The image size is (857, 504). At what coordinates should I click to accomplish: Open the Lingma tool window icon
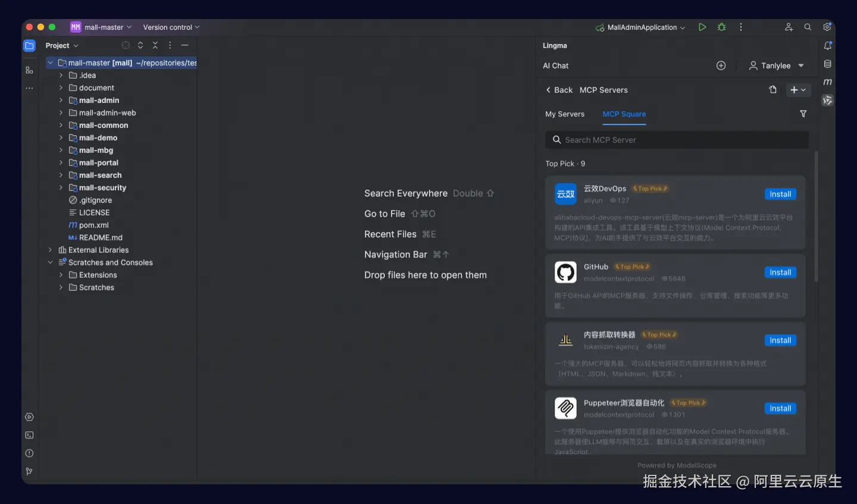[828, 101]
